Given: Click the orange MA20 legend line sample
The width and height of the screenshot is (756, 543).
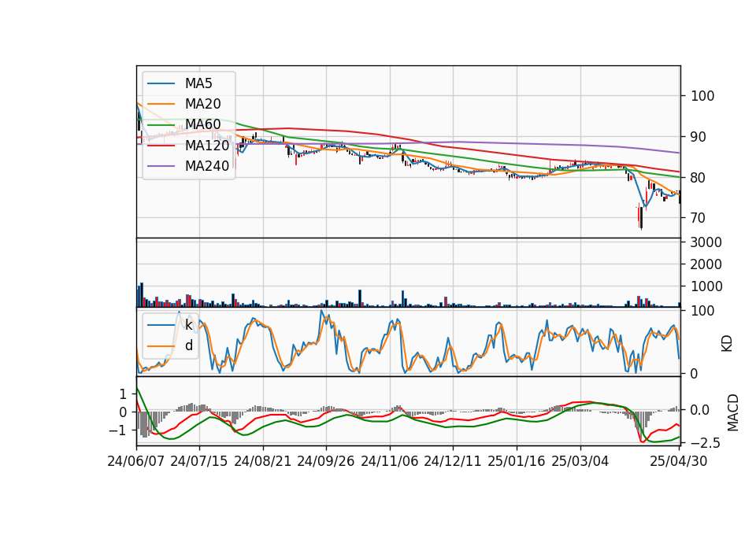Looking at the screenshot, I should [161, 104].
